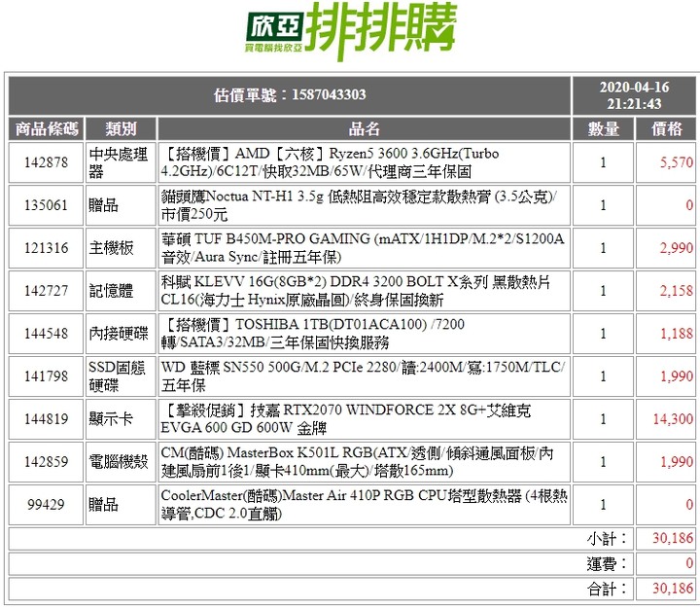This screenshot has height=608, width=700.
Task: Click the price 2,158
Action: coord(677,291)
